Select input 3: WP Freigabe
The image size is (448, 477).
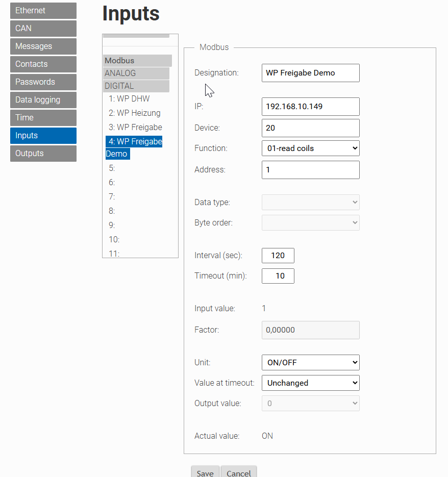point(135,127)
